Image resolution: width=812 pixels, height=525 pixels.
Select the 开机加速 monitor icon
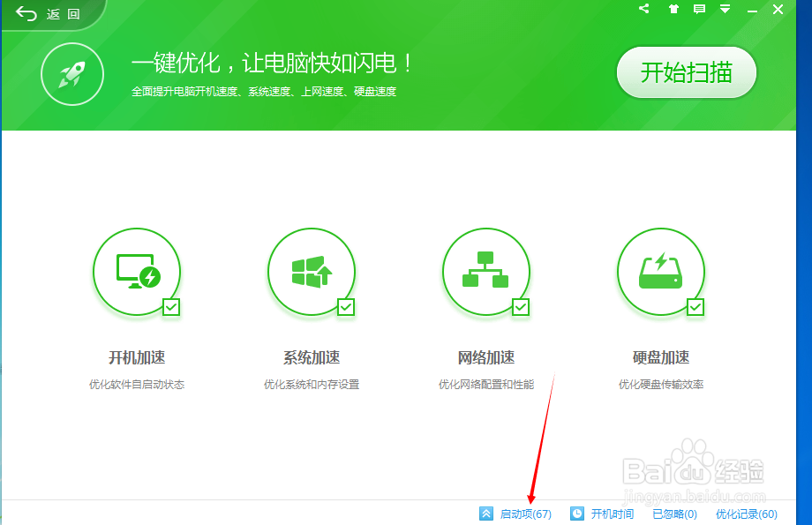click(x=137, y=271)
